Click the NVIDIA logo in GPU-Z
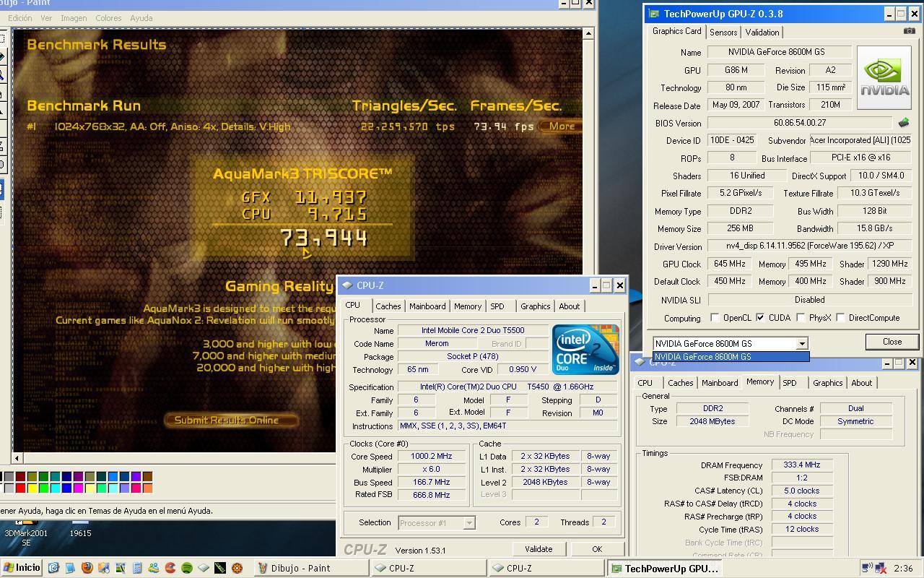 pyautogui.click(x=884, y=77)
